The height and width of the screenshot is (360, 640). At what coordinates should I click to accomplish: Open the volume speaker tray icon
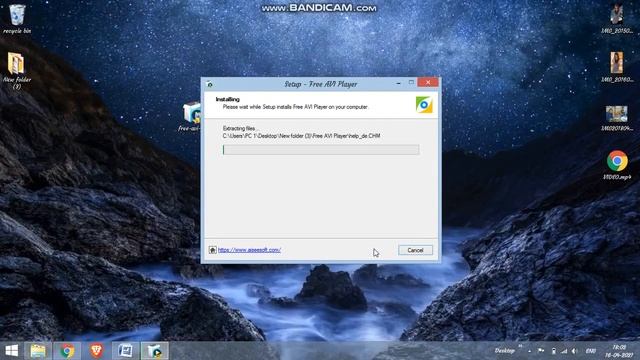[x=574, y=351]
